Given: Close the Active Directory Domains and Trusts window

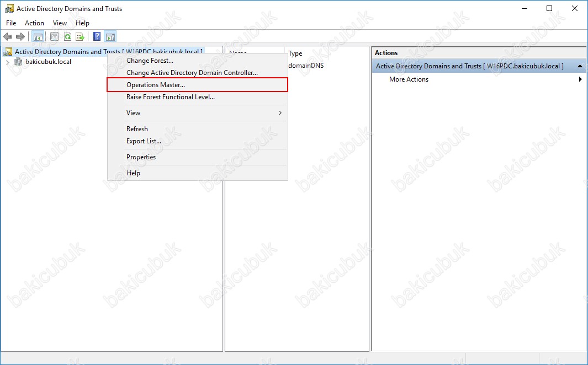Looking at the screenshot, I should (575, 9).
